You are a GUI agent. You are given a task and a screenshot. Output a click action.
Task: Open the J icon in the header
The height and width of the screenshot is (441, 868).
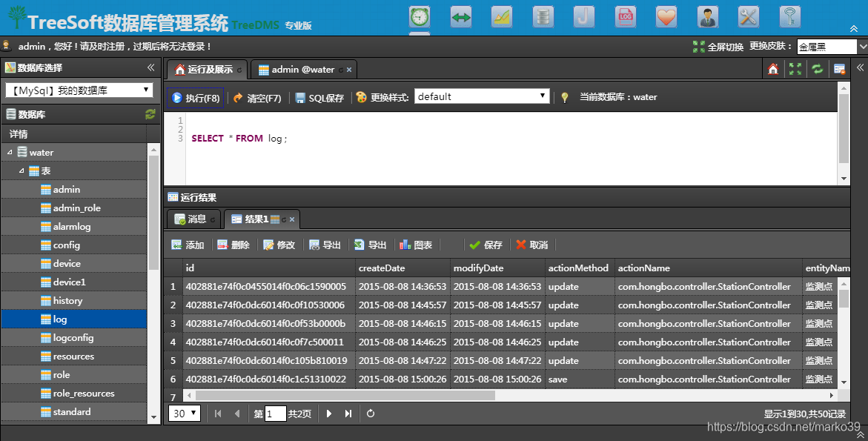pos(584,16)
